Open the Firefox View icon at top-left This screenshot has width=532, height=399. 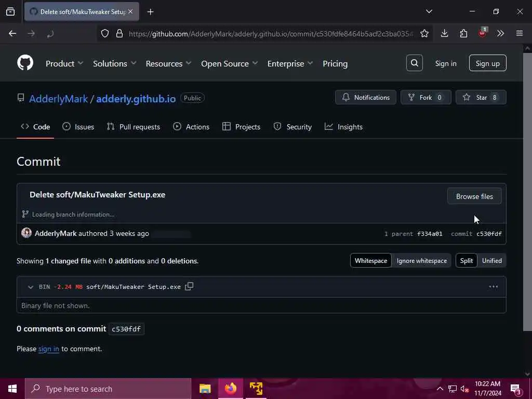[10, 12]
